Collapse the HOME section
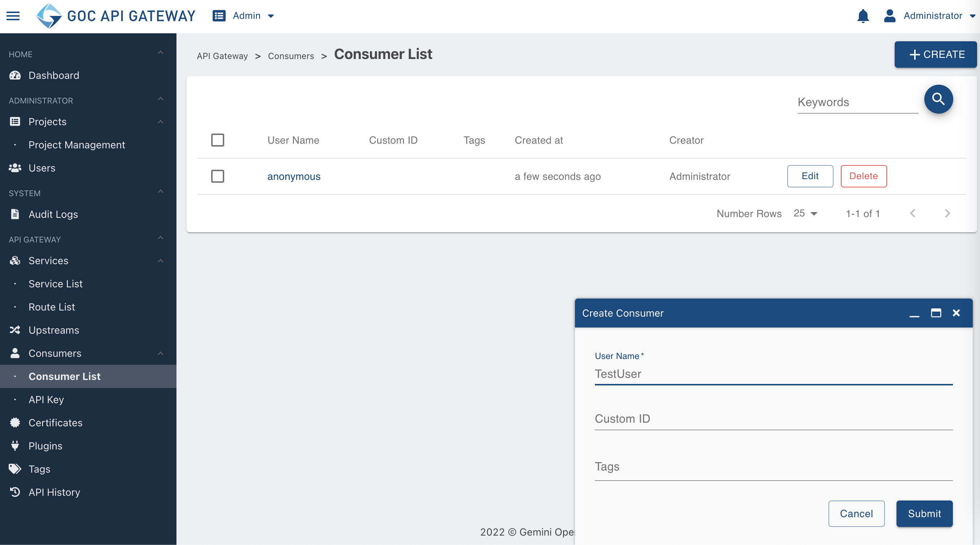This screenshot has height=545, width=980. click(161, 53)
